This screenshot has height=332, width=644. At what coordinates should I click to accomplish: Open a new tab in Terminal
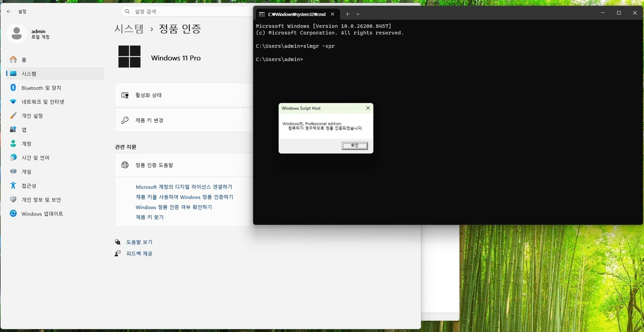[x=347, y=14]
